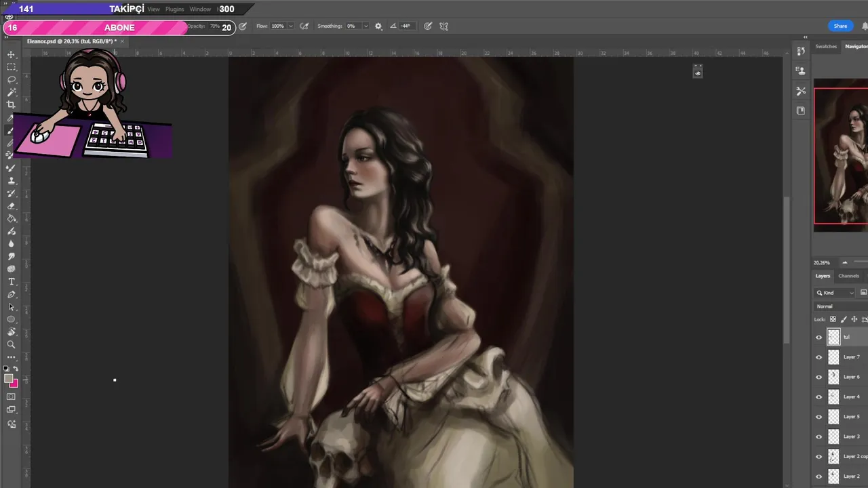Click the Navigator zoom out mountain icon
The image size is (868, 488).
(x=844, y=262)
